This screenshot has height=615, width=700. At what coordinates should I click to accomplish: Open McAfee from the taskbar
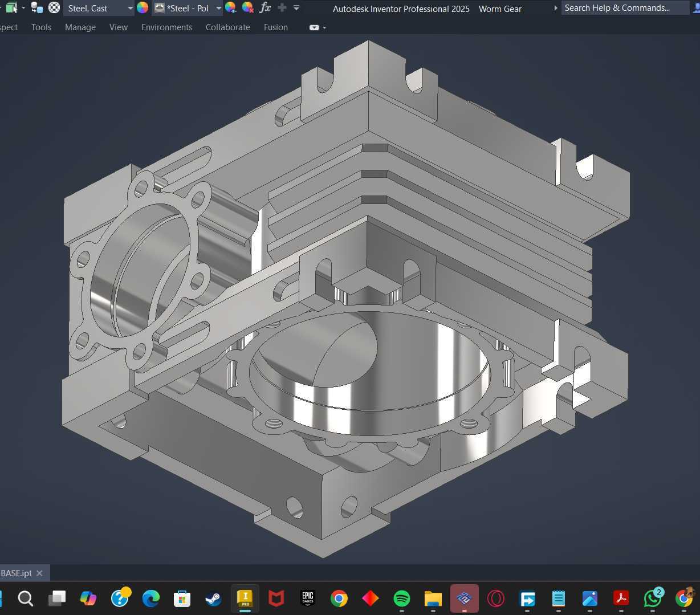pyautogui.click(x=276, y=598)
